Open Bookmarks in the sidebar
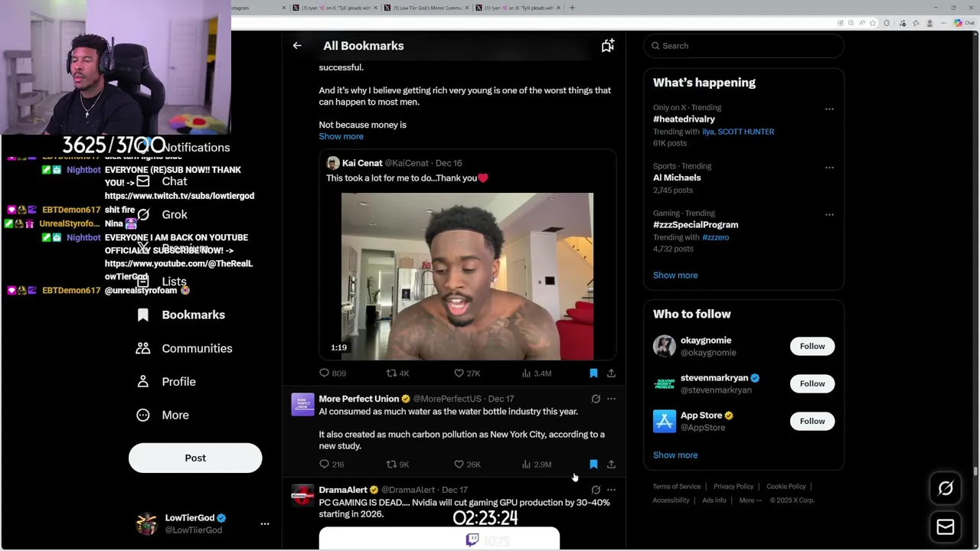Viewport: 980px width, 551px height. click(x=181, y=315)
